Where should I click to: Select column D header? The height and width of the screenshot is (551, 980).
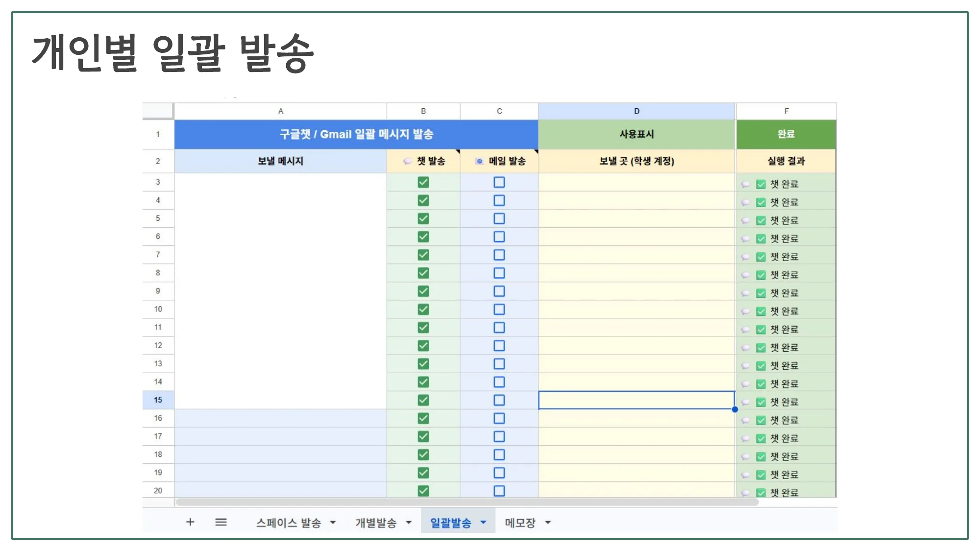pos(637,111)
